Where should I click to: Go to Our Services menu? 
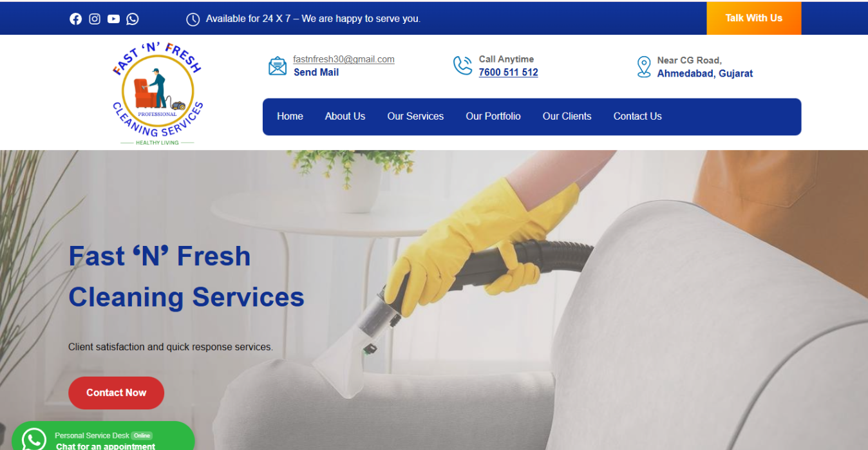(415, 117)
